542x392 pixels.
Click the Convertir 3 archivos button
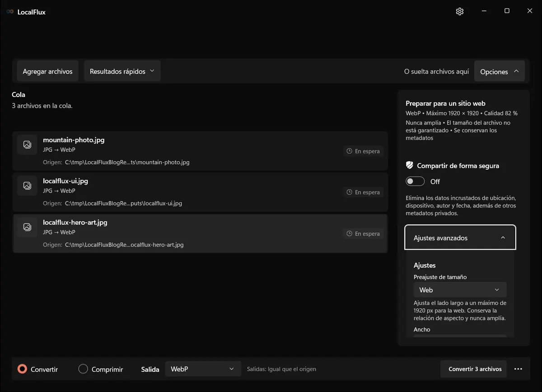point(473,369)
